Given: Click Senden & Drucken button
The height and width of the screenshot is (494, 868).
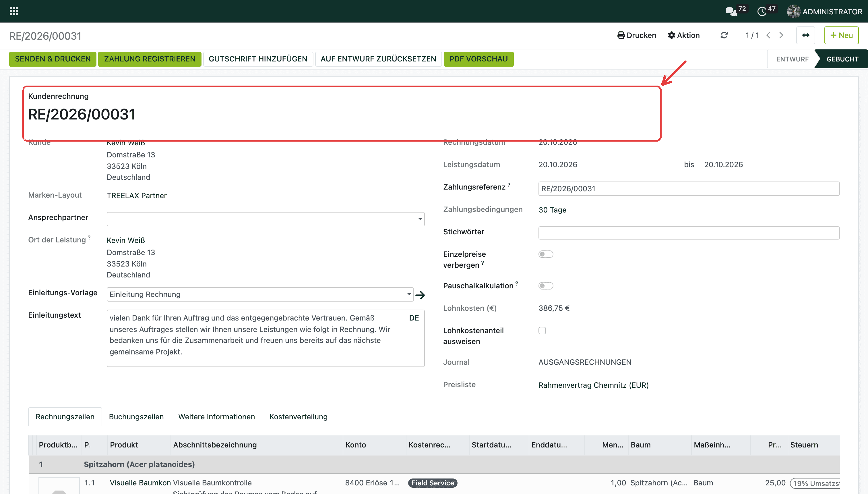Looking at the screenshot, I should [53, 59].
